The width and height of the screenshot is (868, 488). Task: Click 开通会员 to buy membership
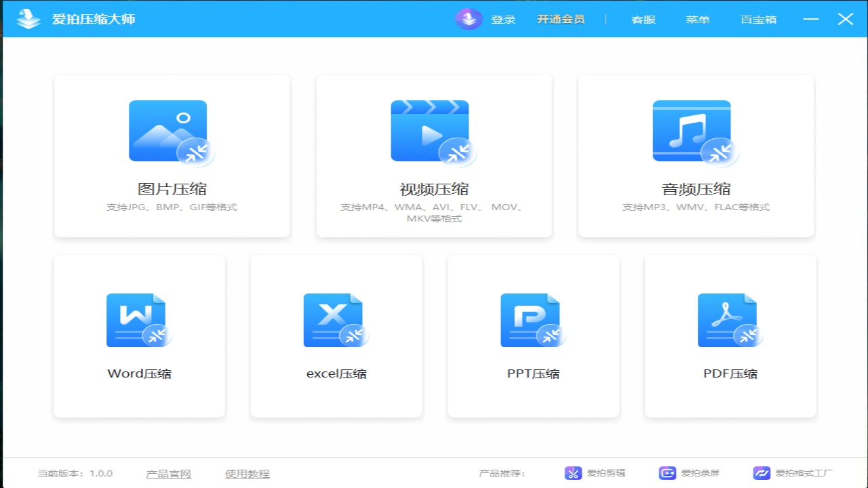click(561, 20)
